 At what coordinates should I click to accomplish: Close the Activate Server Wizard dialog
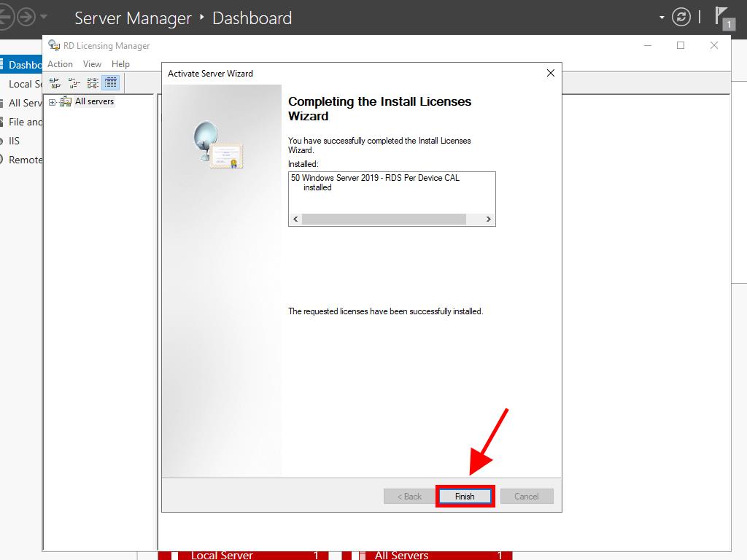pos(550,73)
